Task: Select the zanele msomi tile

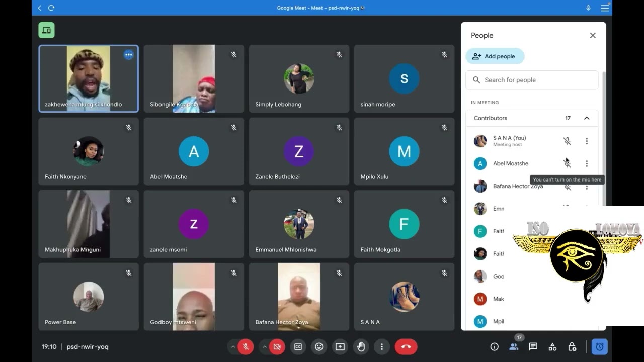Action: tap(194, 224)
